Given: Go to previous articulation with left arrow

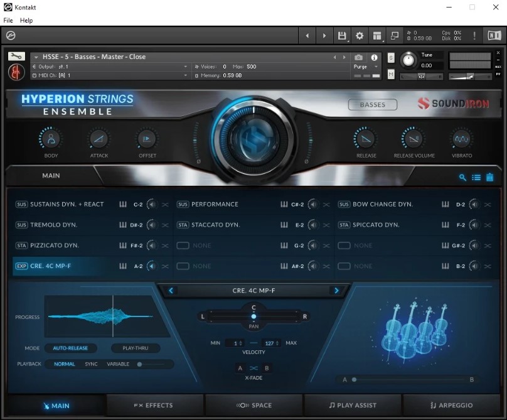Looking at the screenshot, I should point(171,291).
